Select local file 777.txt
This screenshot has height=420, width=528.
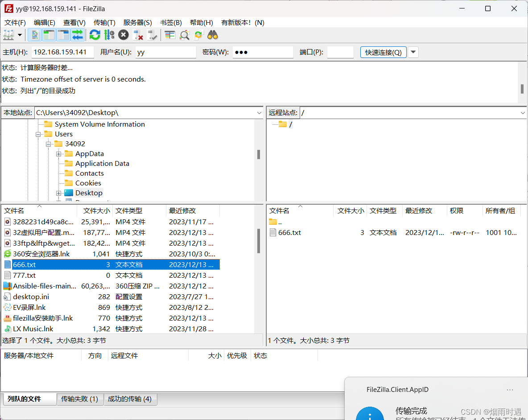point(111,275)
